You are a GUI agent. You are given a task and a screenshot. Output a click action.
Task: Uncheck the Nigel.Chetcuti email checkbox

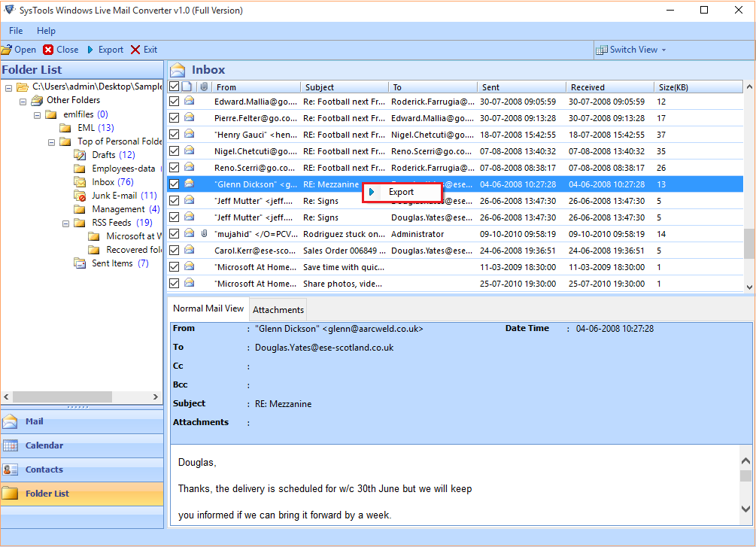point(175,151)
